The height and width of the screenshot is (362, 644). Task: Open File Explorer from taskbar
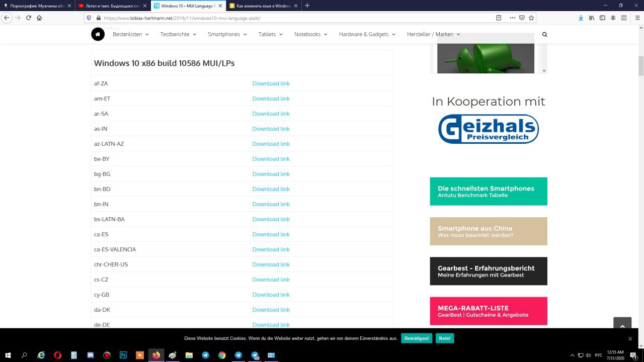pyautogui.click(x=189, y=355)
